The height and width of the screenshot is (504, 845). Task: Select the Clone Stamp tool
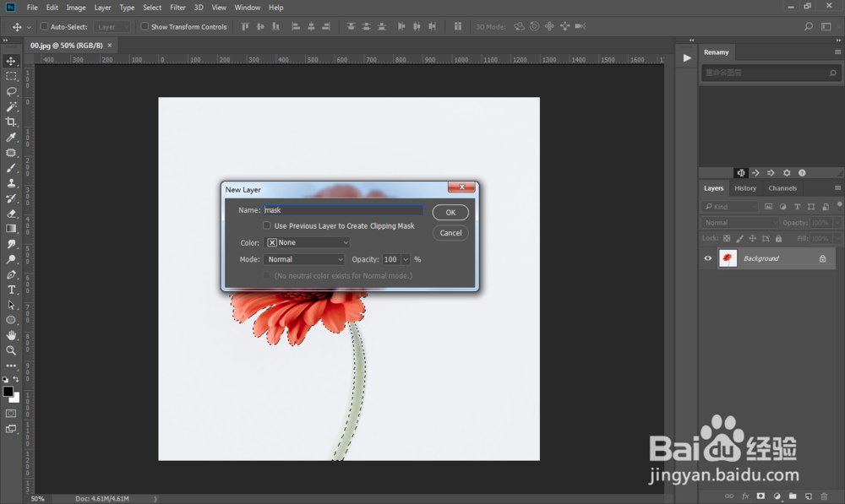pyautogui.click(x=11, y=183)
